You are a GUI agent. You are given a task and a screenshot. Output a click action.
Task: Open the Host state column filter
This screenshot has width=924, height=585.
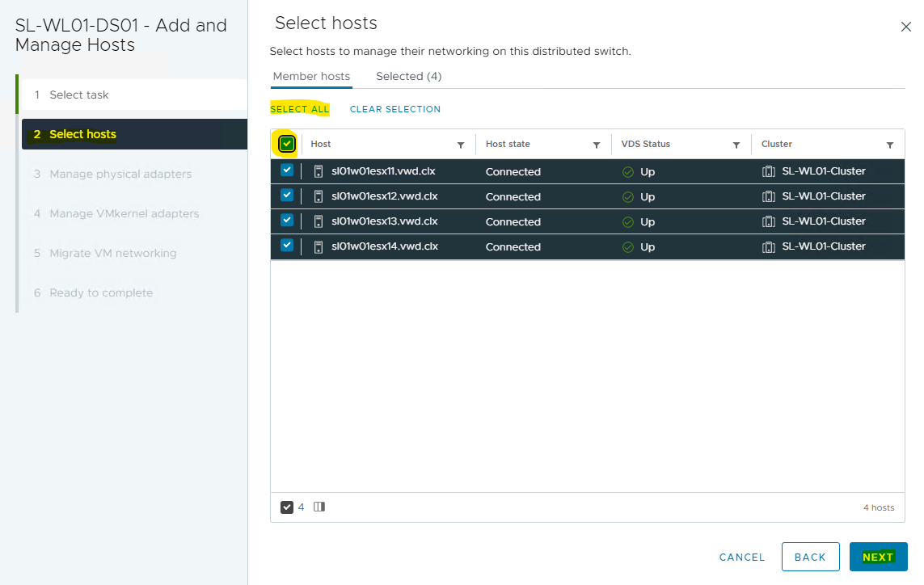pyautogui.click(x=597, y=145)
